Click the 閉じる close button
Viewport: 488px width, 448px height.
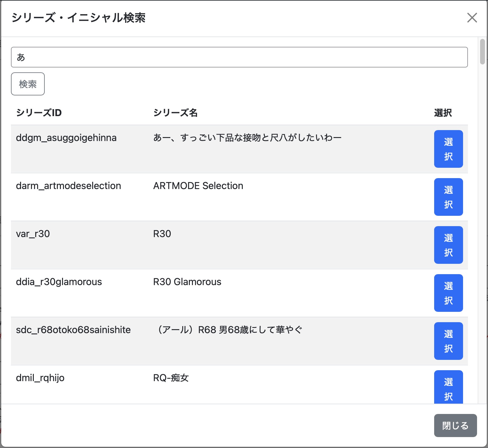pyautogui.click(x=455, y=426)
